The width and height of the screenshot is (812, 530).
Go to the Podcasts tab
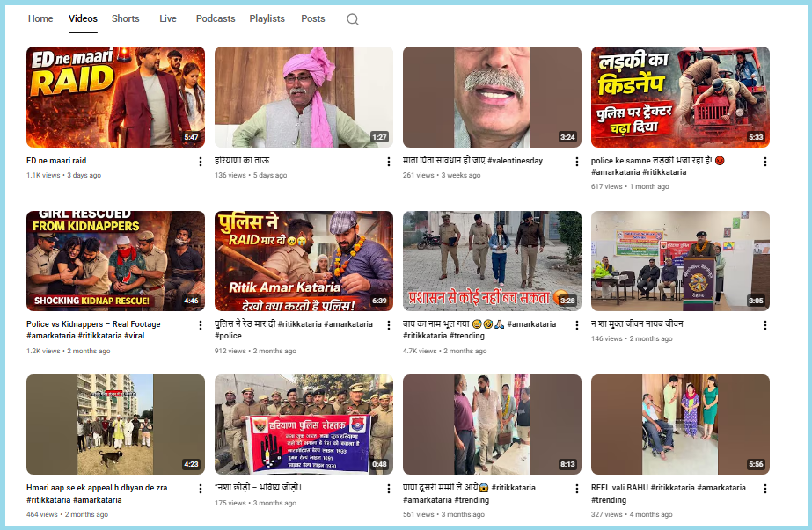(x=216, y=18)
